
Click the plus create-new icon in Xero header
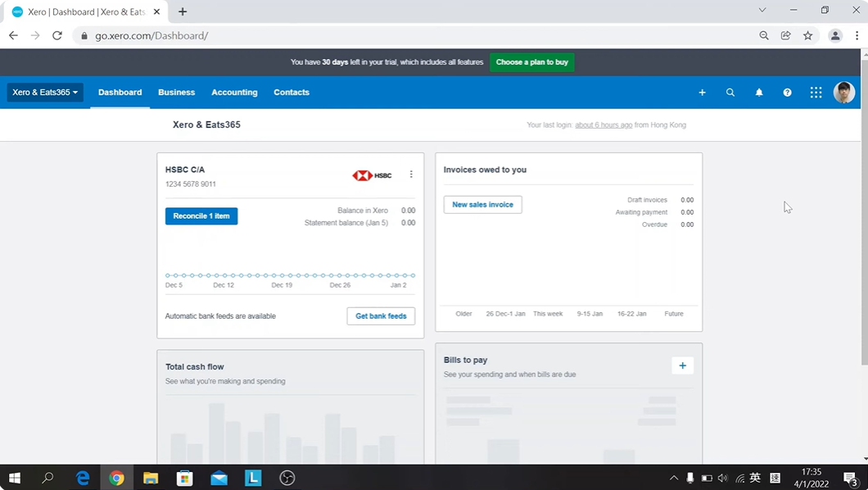pos(702,93)
